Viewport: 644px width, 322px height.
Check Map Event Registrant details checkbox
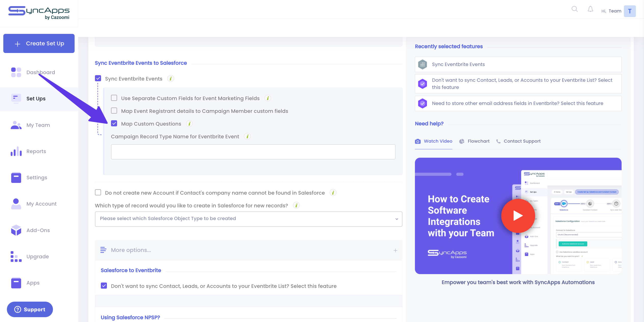(114, 111)
